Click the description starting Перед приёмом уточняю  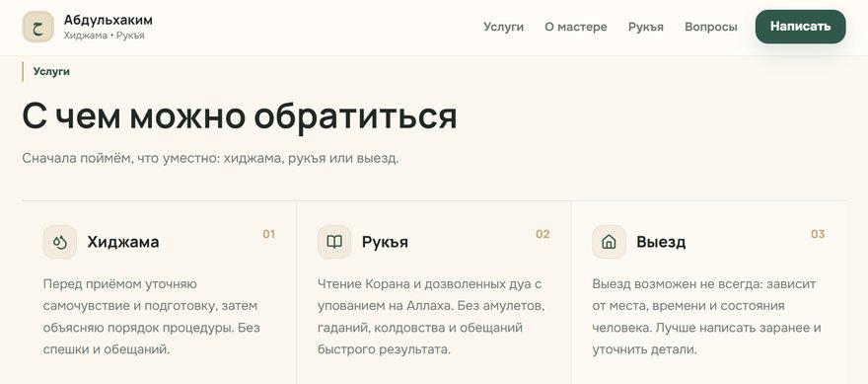coord(152,317)
